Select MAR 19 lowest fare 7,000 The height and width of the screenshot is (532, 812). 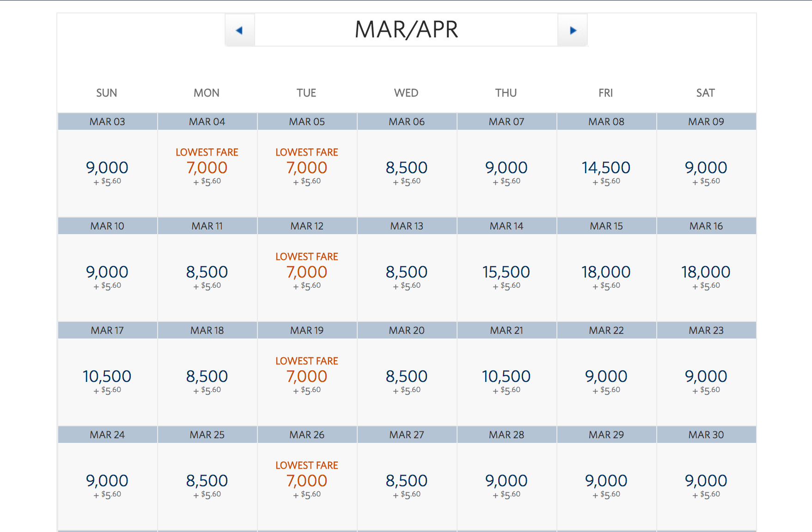307,377
